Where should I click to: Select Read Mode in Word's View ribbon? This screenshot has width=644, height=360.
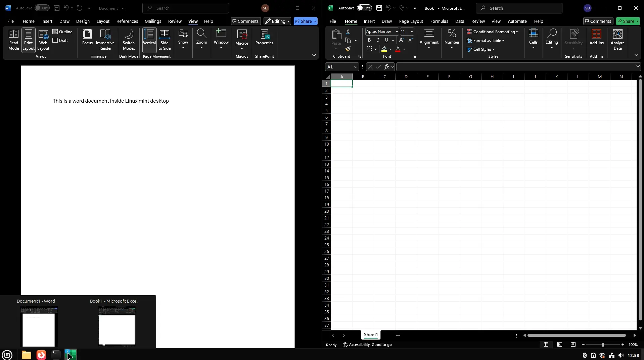click(13, 40)
